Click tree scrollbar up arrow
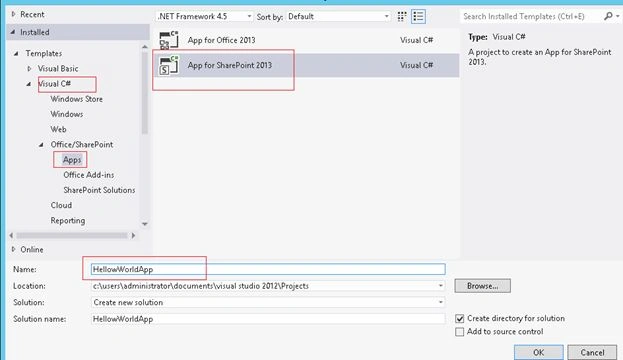This screenshot has height=360, width=623. pyautogui.click(x=145, y=47)
